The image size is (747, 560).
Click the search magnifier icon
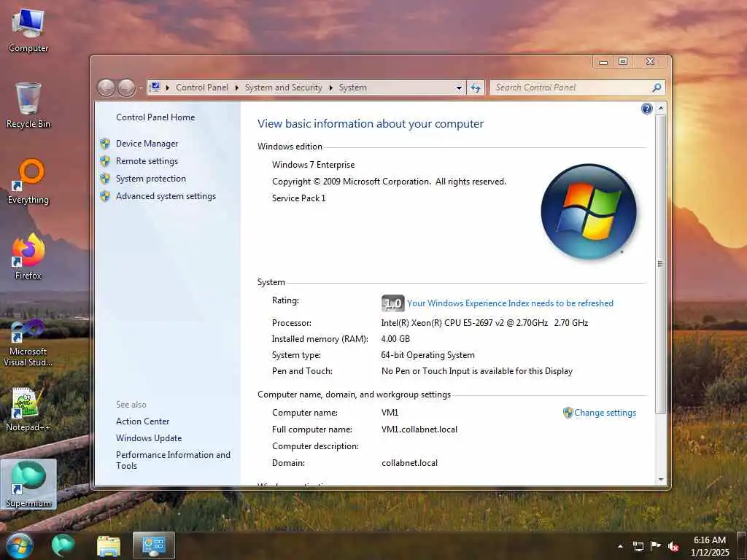coord(657,87)
